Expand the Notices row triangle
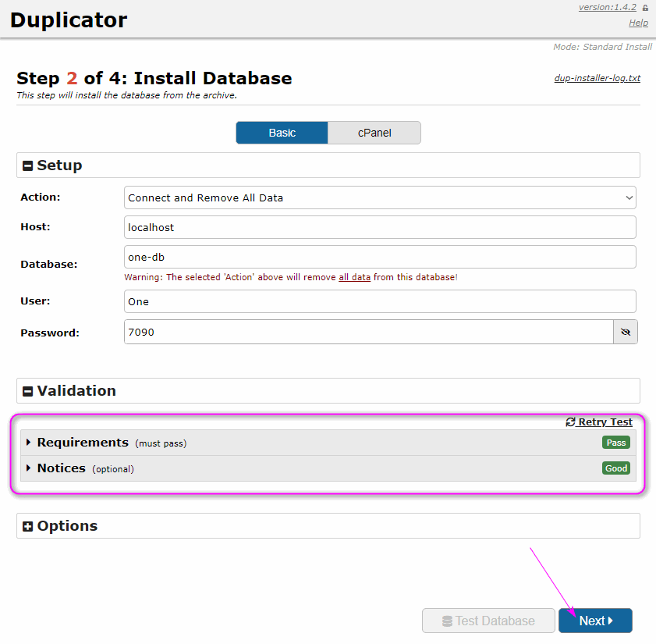Viewport: 656px width, 644px height. pos(28,468)
